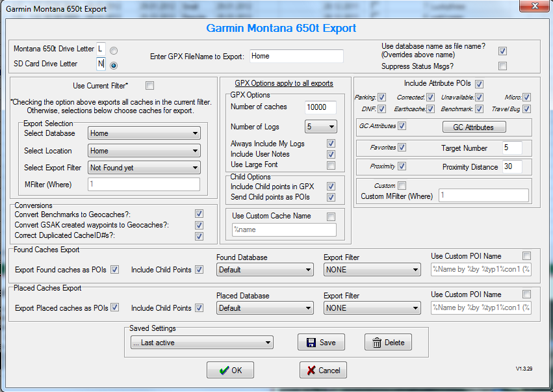Open the Select Database dropdown

pyautogui.click(x=144, y=133)
